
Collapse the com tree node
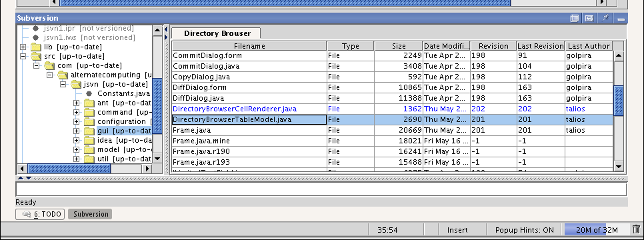[37, 66]
